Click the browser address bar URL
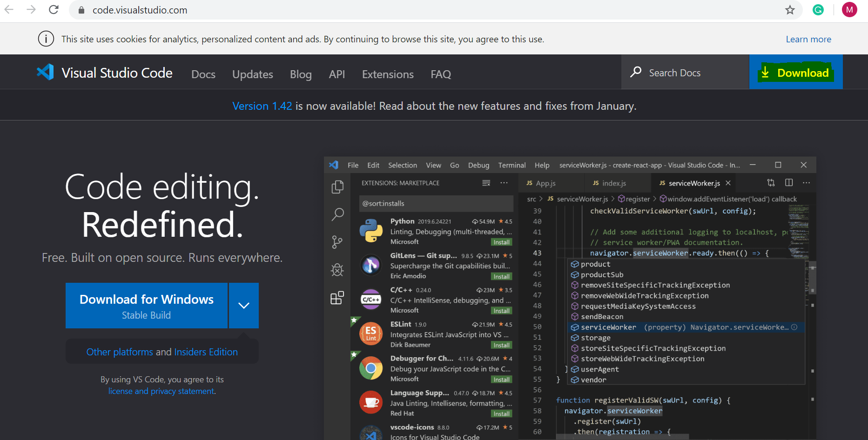 [140, 10]
